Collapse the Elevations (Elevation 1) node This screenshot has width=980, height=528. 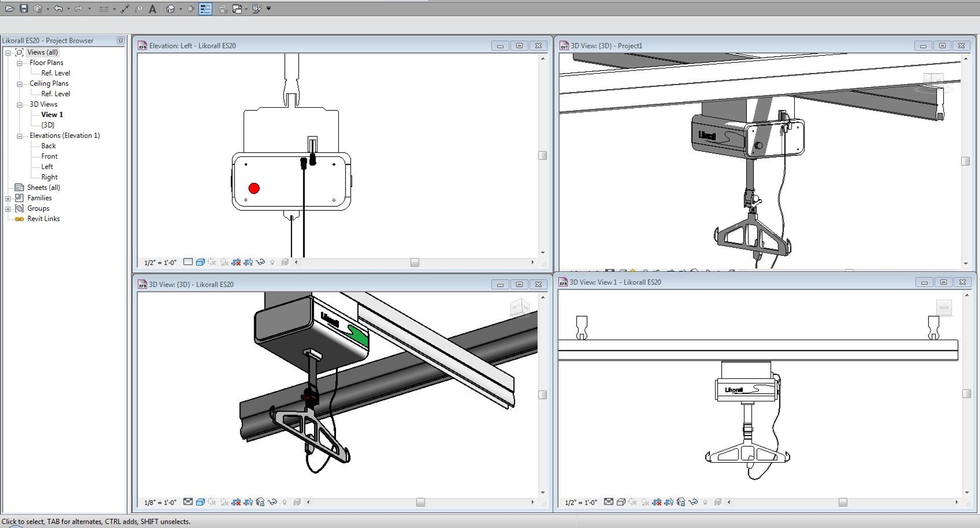pos(19,136)
